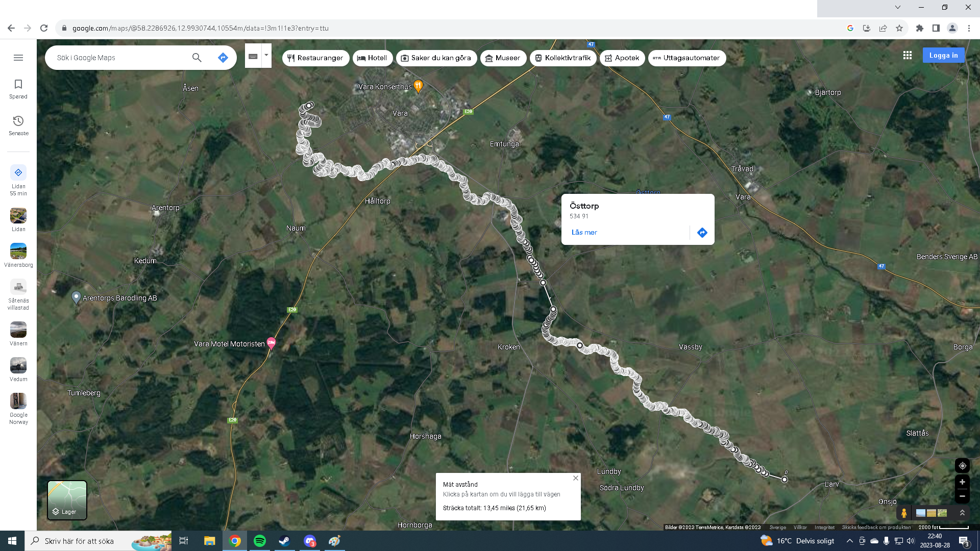980x551 pixels.
Task: Click the search magnifier icon
Action: tap(197, 58)
